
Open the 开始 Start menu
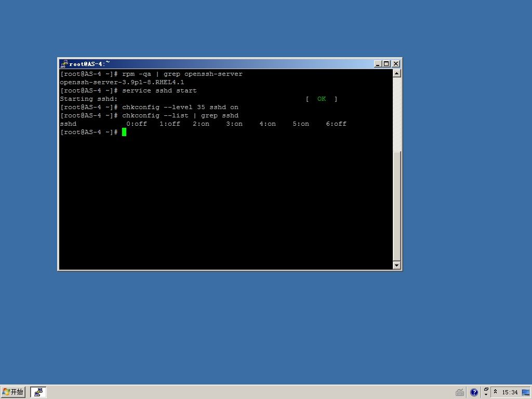[x=13, y=392]
